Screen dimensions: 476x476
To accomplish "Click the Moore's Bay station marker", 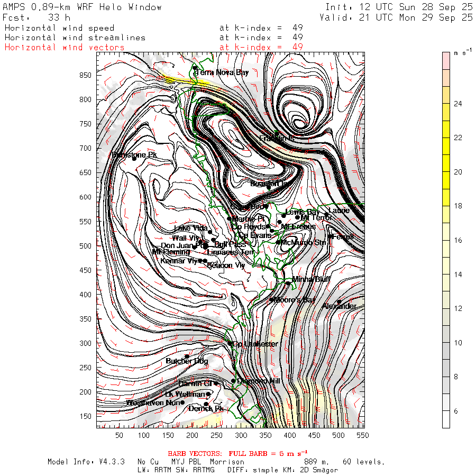I will [x=272, y=300].
